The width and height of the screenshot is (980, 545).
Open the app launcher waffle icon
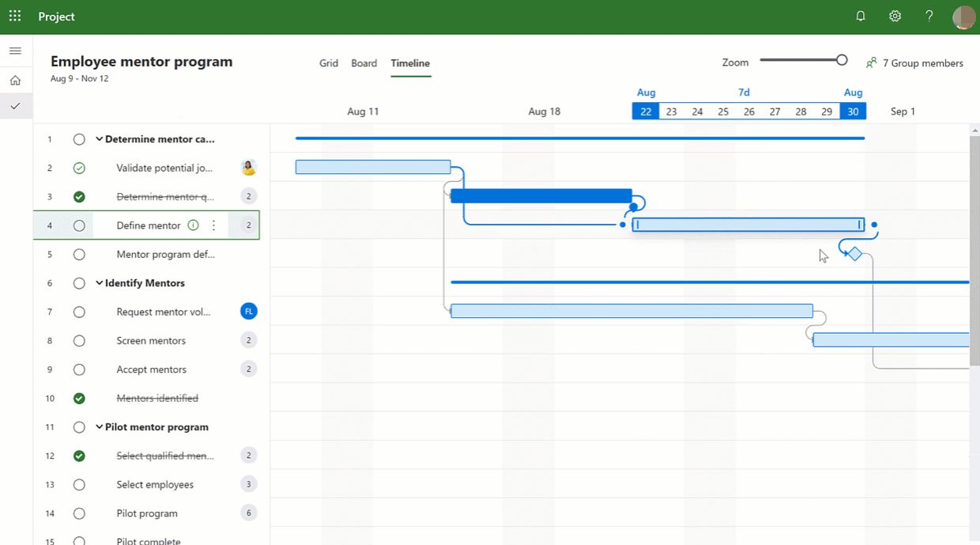[x=15, y=16]
